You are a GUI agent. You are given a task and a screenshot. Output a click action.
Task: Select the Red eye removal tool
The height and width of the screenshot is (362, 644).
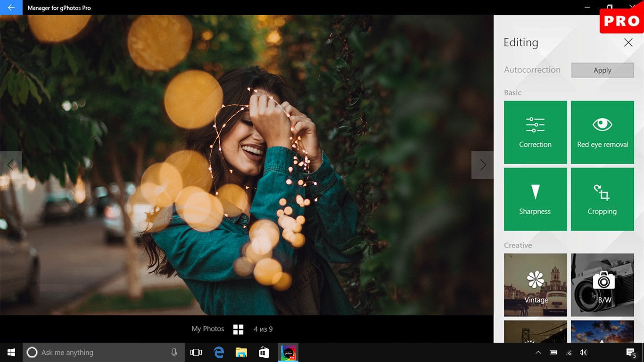[602, 132]
